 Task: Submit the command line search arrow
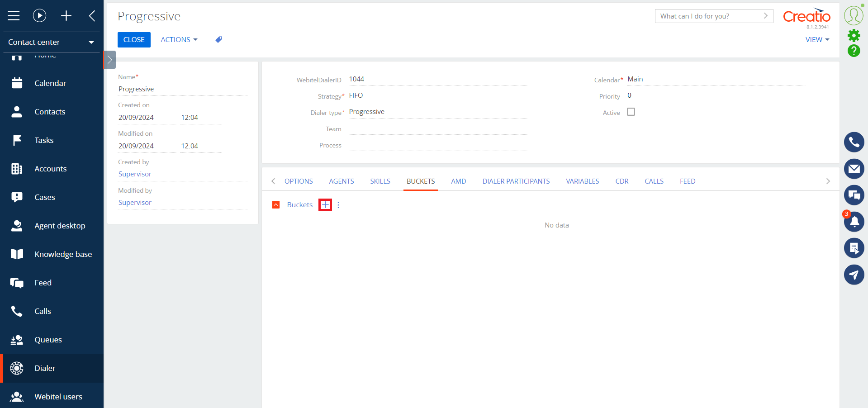tap(765, 16)
